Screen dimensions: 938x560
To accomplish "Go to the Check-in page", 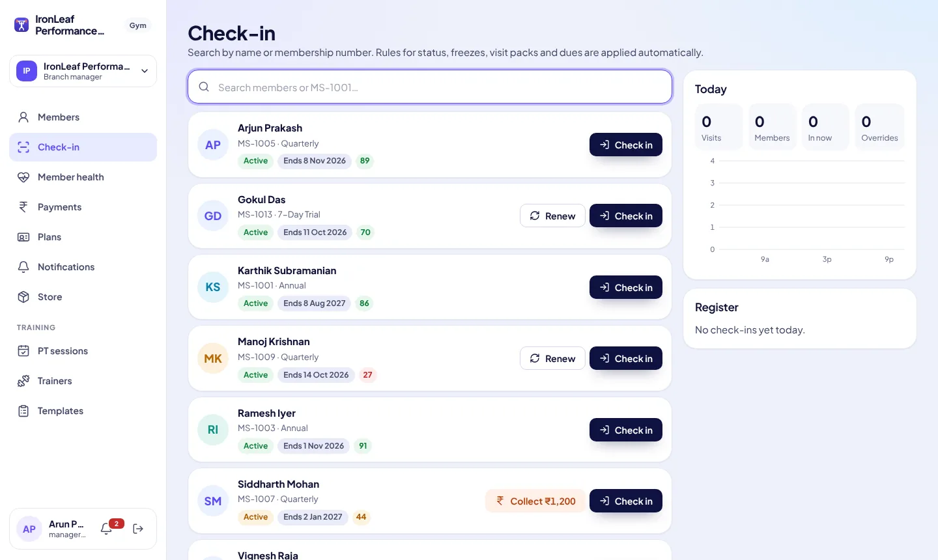I will (x=83, y=147).
